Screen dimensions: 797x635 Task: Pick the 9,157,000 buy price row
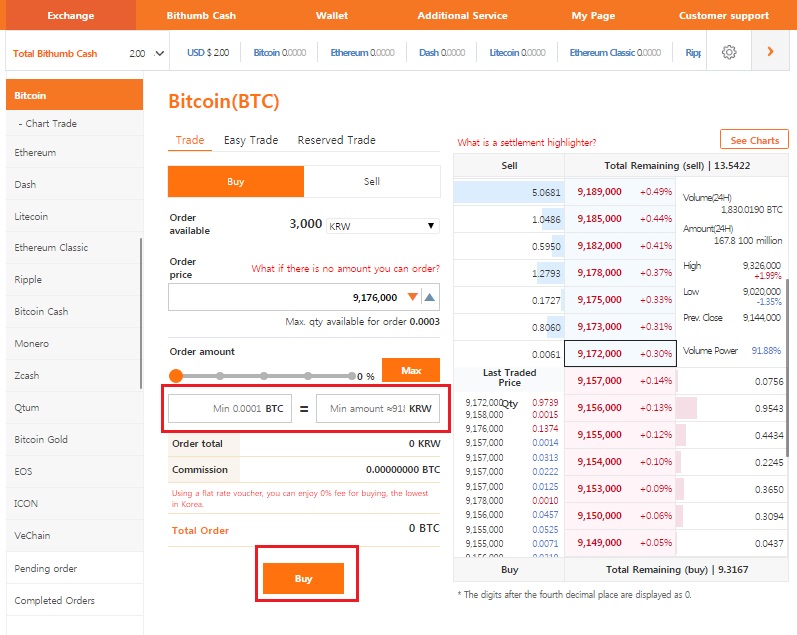coord(620,380)
